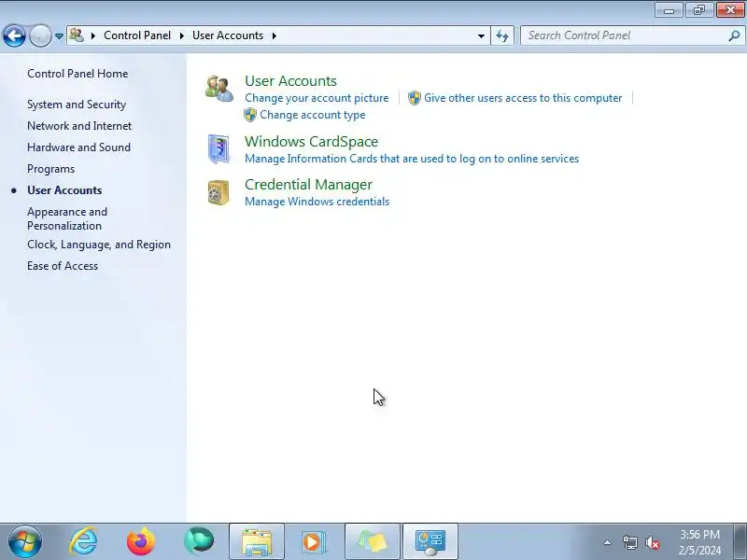Select User Accounts in the sidebar
This screenshot has width=747, height=560.
coord(64,190)
